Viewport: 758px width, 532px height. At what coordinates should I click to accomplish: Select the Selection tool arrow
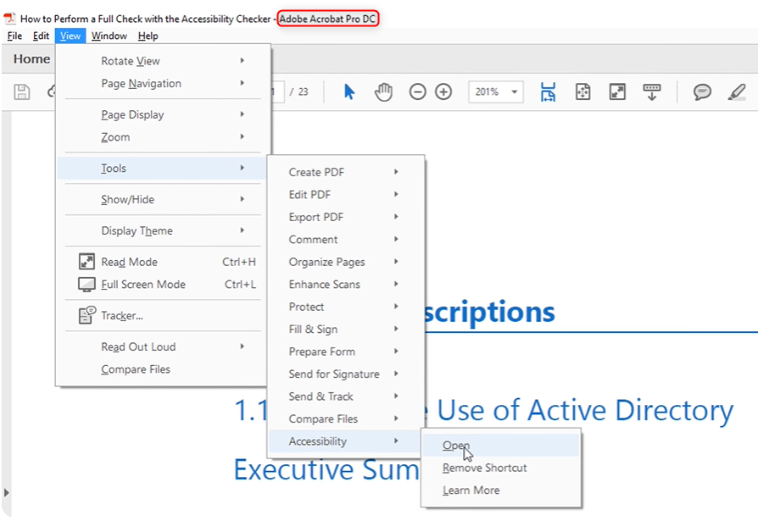click(x=349, y=91)
